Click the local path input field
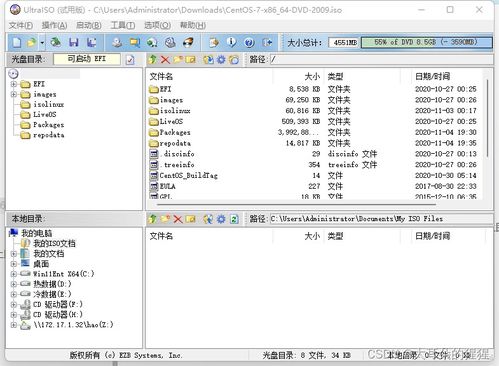 coord(381,219)
